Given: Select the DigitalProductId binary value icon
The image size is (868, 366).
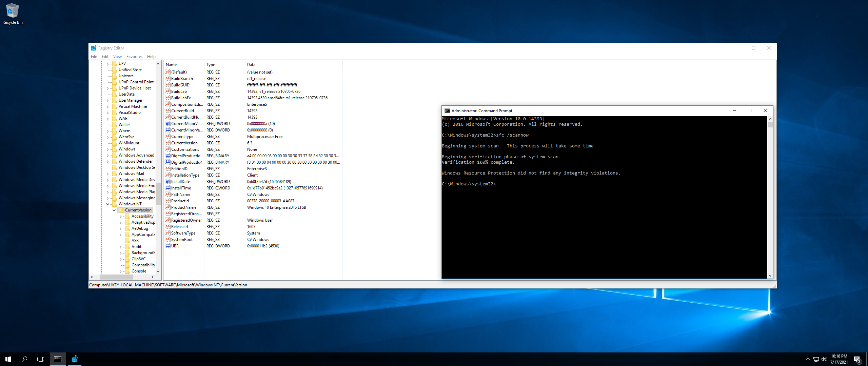Looking at the screenshot, I should click(x=167, y=156).
